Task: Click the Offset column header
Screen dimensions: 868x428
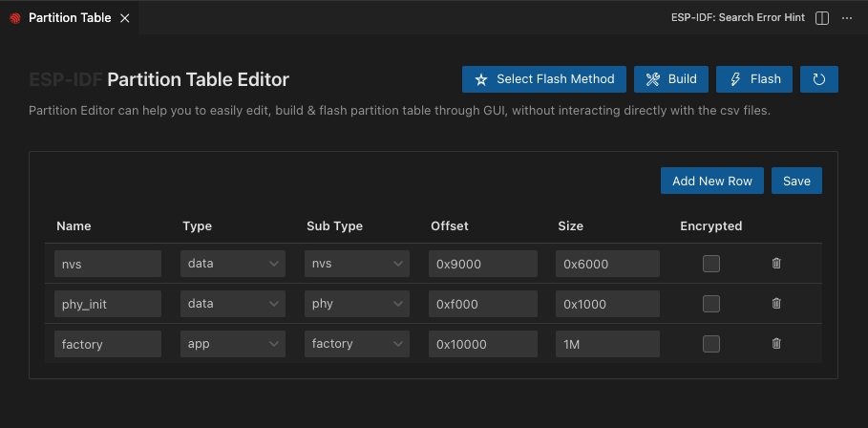Action: point(450,225)
